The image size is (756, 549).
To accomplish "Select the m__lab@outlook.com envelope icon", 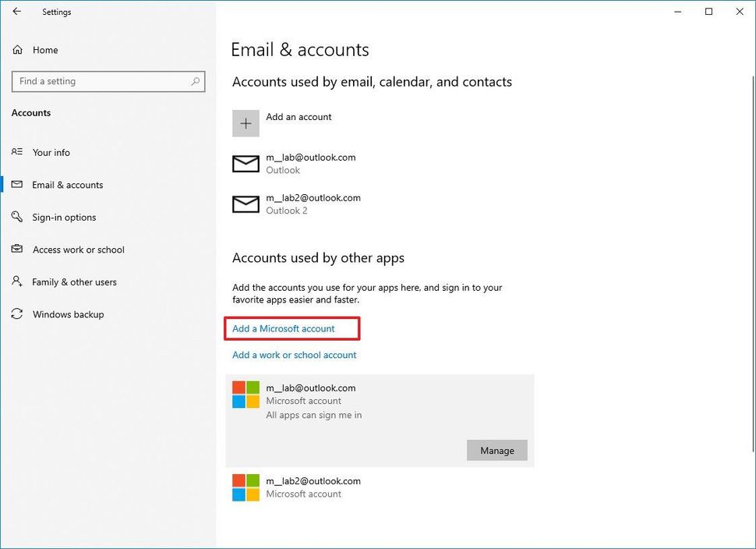I will pyautogui.click(x=246, y=164).
